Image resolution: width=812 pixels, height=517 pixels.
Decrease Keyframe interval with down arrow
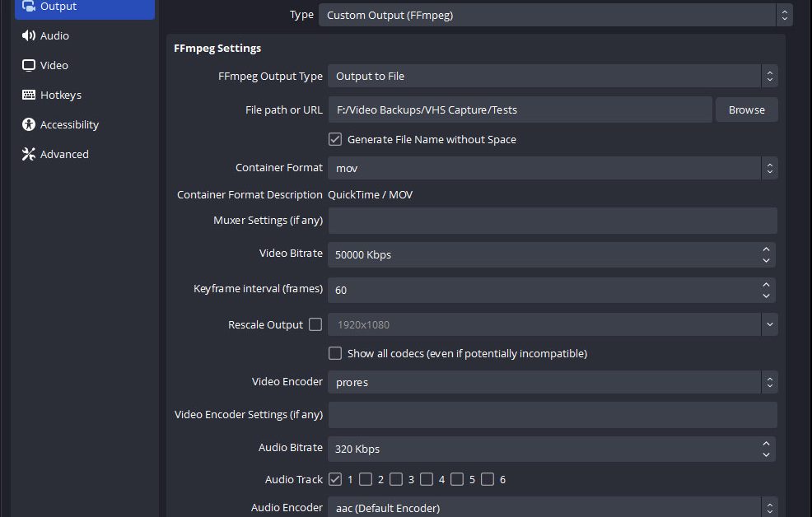pyautogui.click(x=766, y=296)
